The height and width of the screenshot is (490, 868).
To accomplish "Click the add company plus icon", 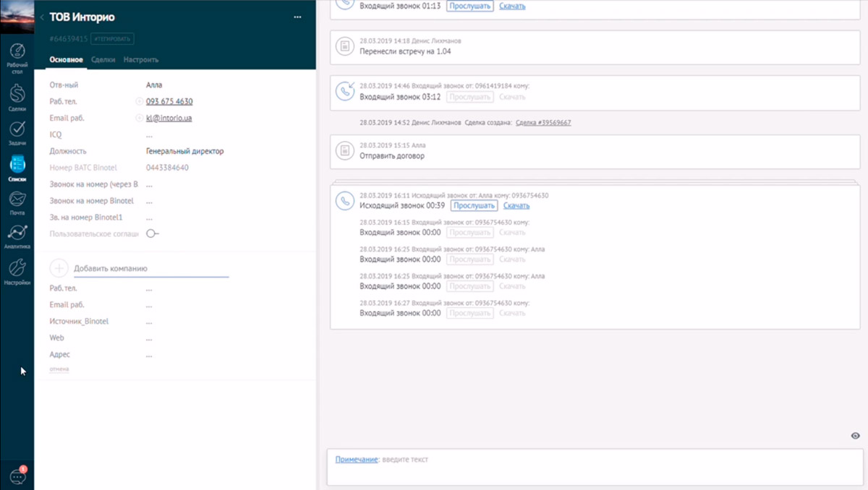I will [x=59, y=268].
